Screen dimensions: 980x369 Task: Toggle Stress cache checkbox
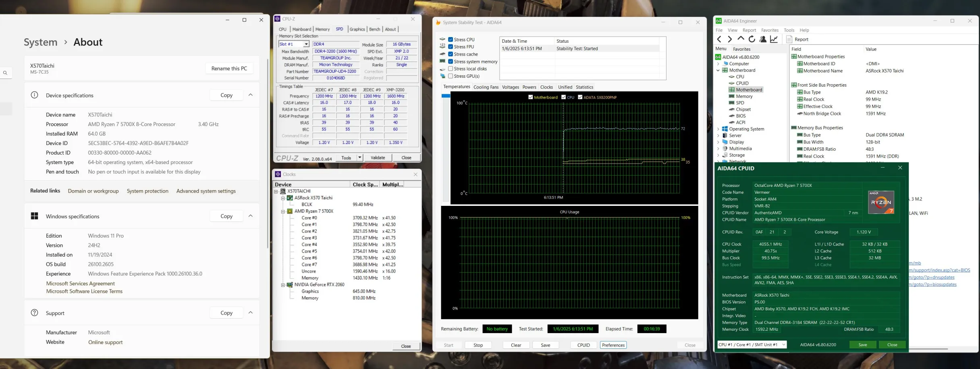point(451,54)
